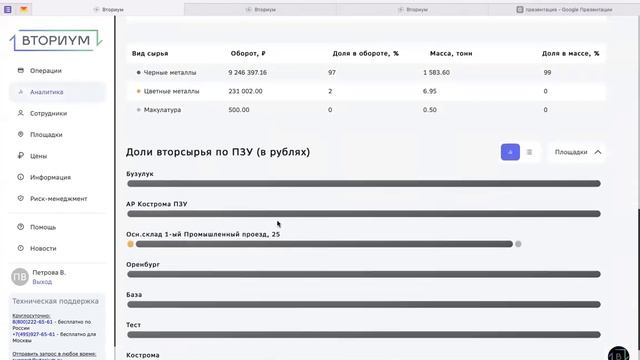
Task: Click the +7(495)927-65-61 phone link
Action: (33, 334)
